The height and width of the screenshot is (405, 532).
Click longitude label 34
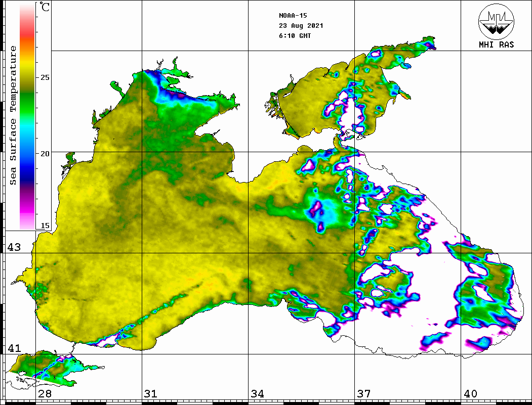257,394
